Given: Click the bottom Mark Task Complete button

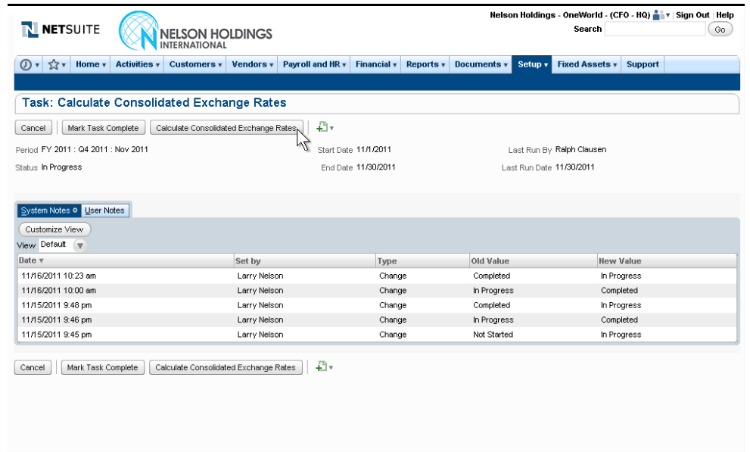Looking at the screenshot, I should (x=102, y=368).
